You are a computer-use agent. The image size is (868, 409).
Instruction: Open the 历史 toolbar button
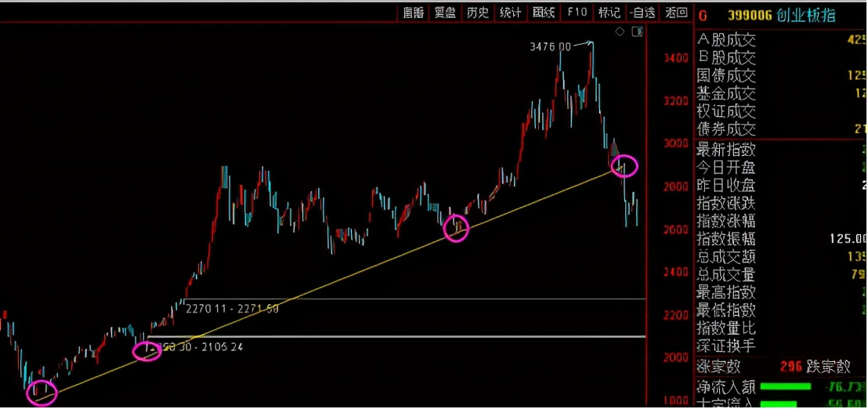478,13
